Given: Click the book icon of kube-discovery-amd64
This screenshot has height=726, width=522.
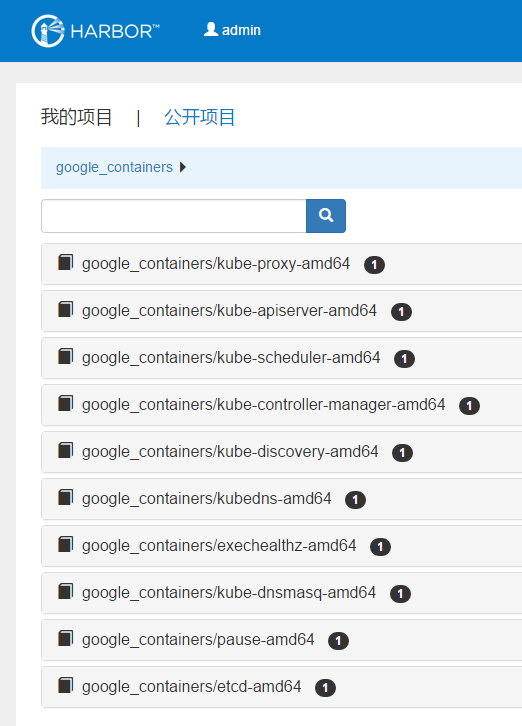Looking at the screenshot, I should [x=65, y=450].
